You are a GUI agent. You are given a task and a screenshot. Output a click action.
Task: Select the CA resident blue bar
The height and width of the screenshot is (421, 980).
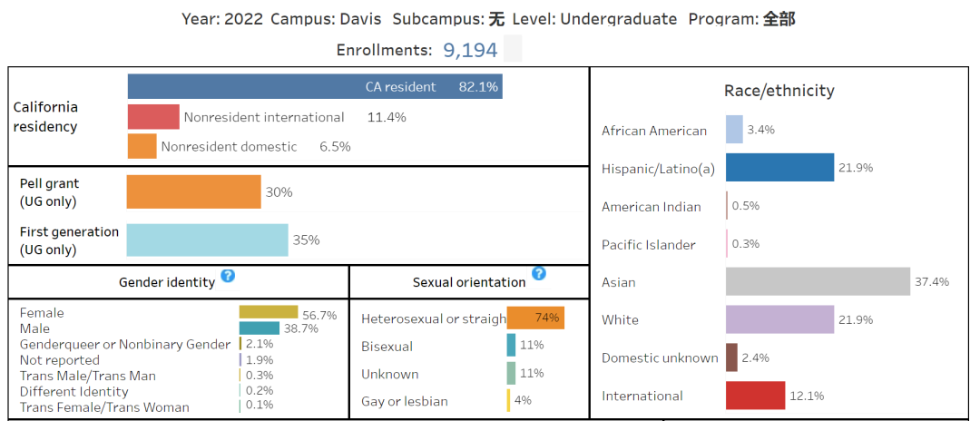(315, 87)
